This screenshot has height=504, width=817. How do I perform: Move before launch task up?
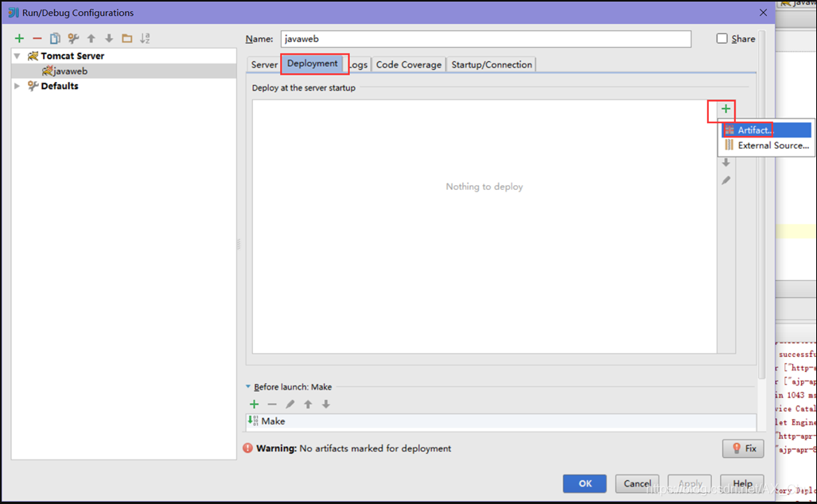(308, 404)
